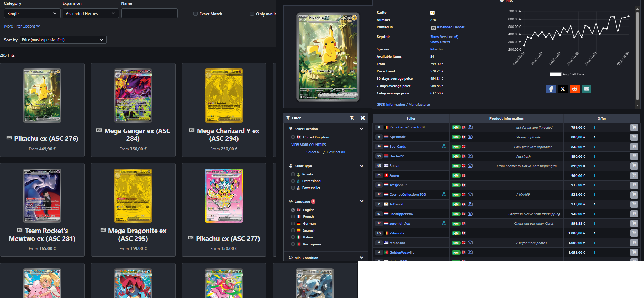The height and width of the screenshot is (299, 644).
Task: View RetroGameCollectorBE's card photo camera icon
Action: [470, 127]
